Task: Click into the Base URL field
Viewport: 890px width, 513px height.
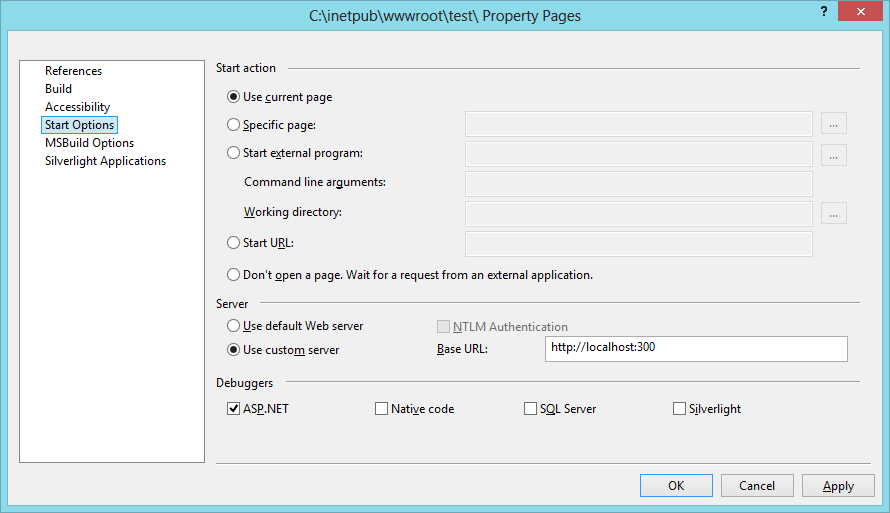Action: click(x=696, y=349)
